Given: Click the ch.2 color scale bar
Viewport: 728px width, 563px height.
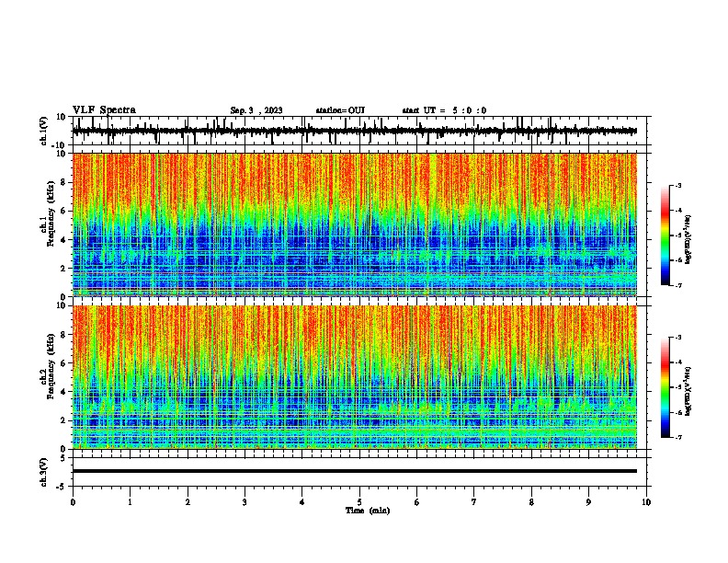Looking at the screenshot, I should click(x=665, y=387).
